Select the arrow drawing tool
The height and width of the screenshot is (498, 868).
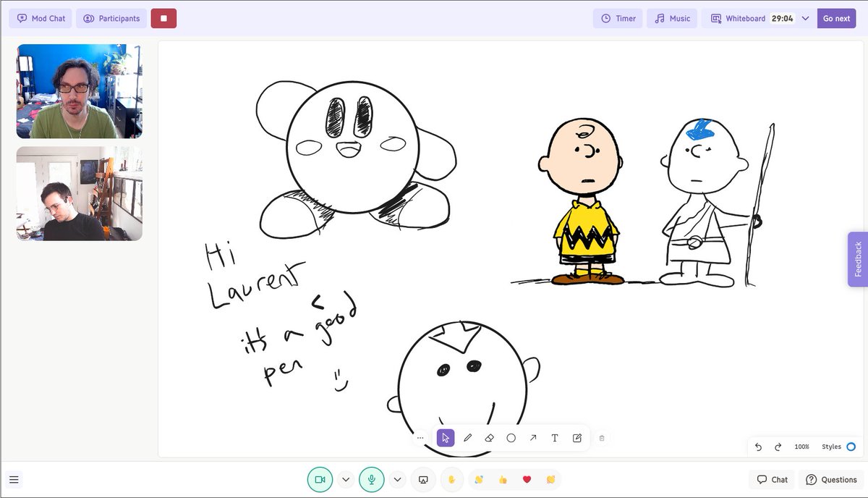point(533,438)
